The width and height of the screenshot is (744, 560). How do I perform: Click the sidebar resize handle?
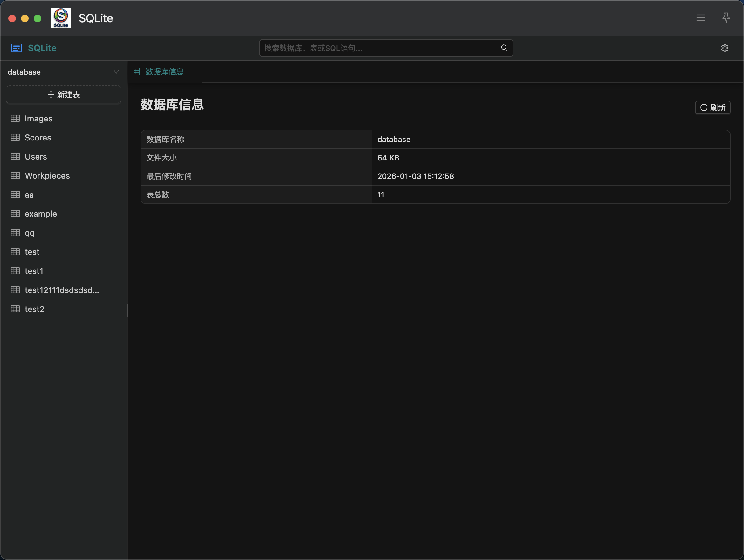tap(127, 310)
